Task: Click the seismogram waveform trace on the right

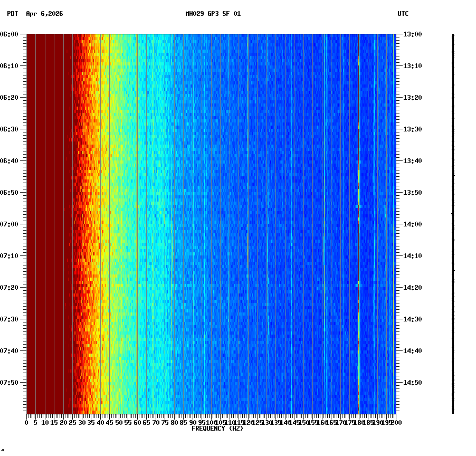Action: pos(453,222)
